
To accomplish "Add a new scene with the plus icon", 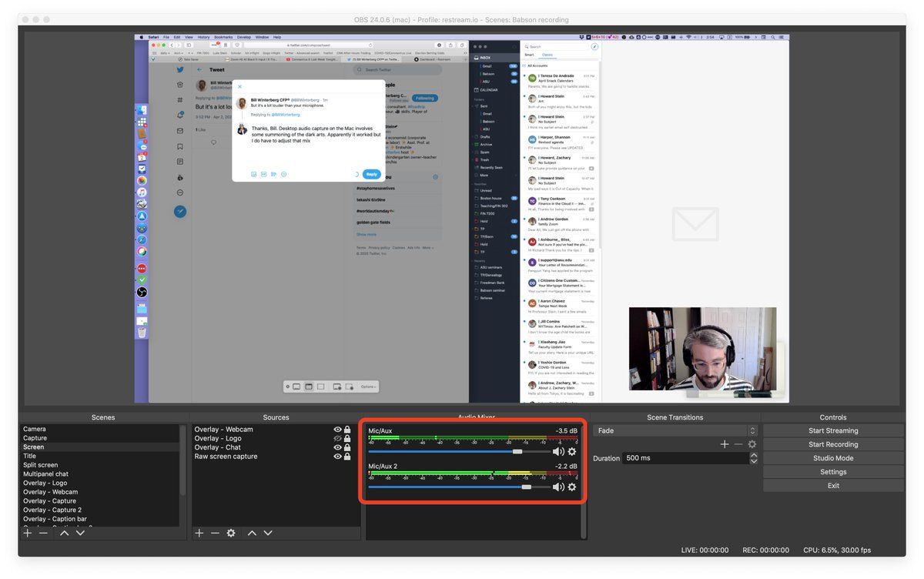I will click(28, 533).
